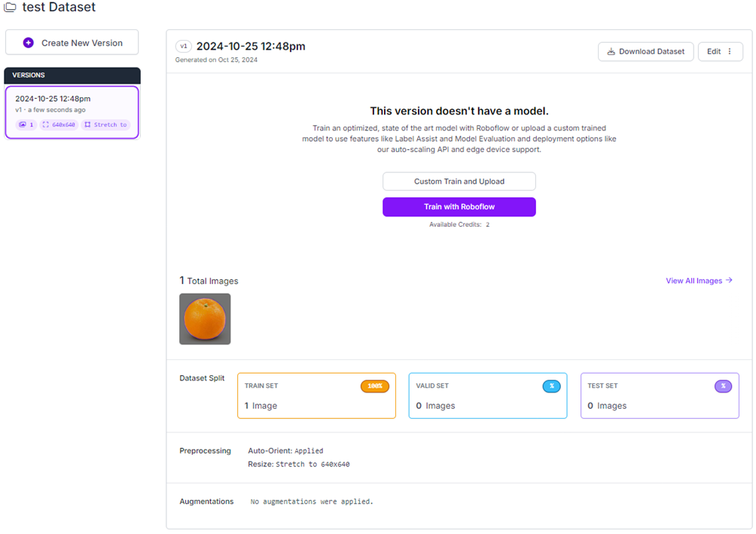The image size is (756, 534).
Task: Click 'Preprocessing' label
Action: [x=205, y=450]
